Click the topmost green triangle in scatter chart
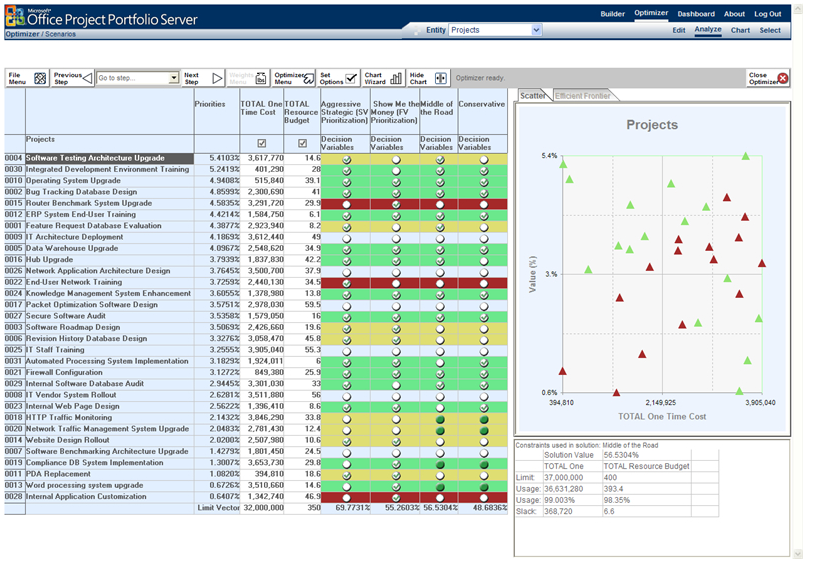 pyautogui.click(x=746, y=156)
